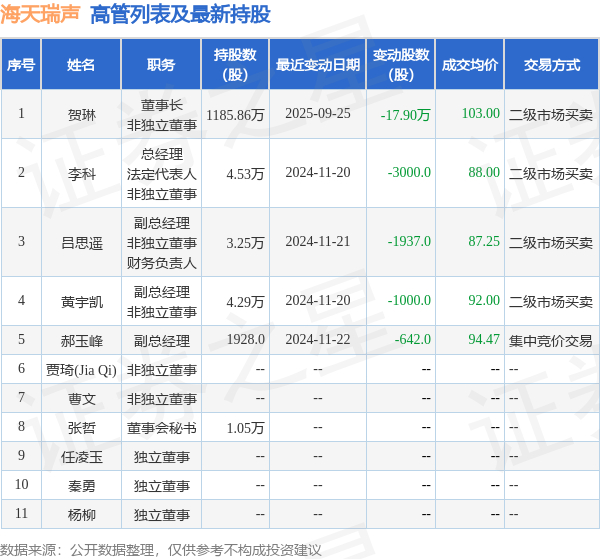Click 二级市场买卖 in 吕思遥's row
Image resolution: width=600 pixels, height=559 pixels.
click(x=551, y=243)
